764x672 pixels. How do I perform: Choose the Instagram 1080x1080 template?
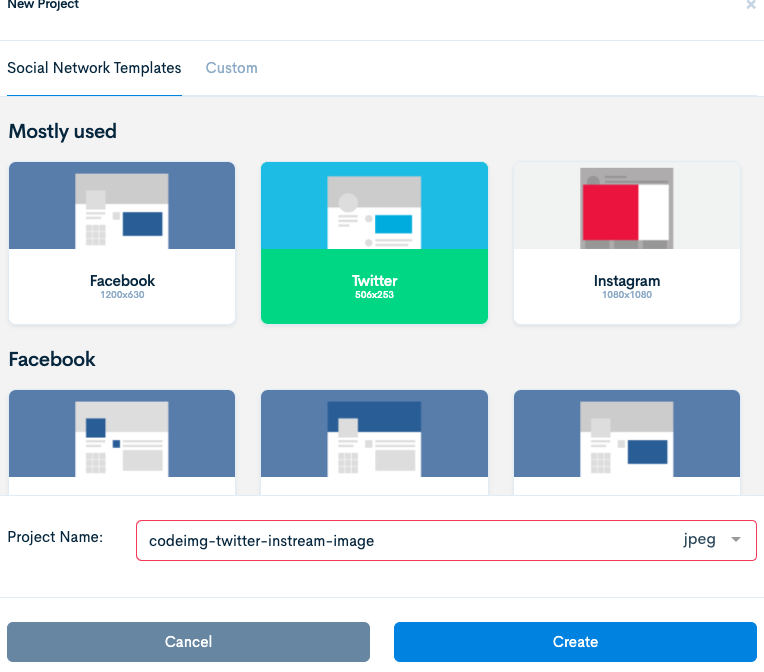[627, 243]
